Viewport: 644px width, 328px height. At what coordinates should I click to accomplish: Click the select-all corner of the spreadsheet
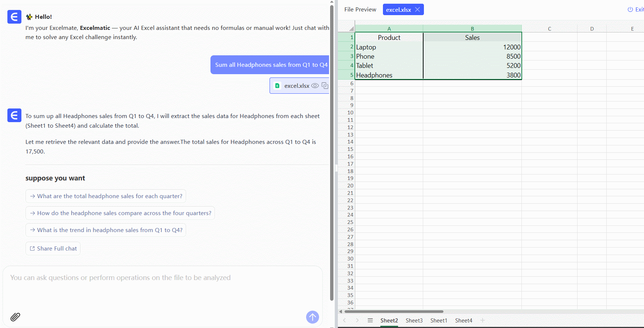point(351,28)
